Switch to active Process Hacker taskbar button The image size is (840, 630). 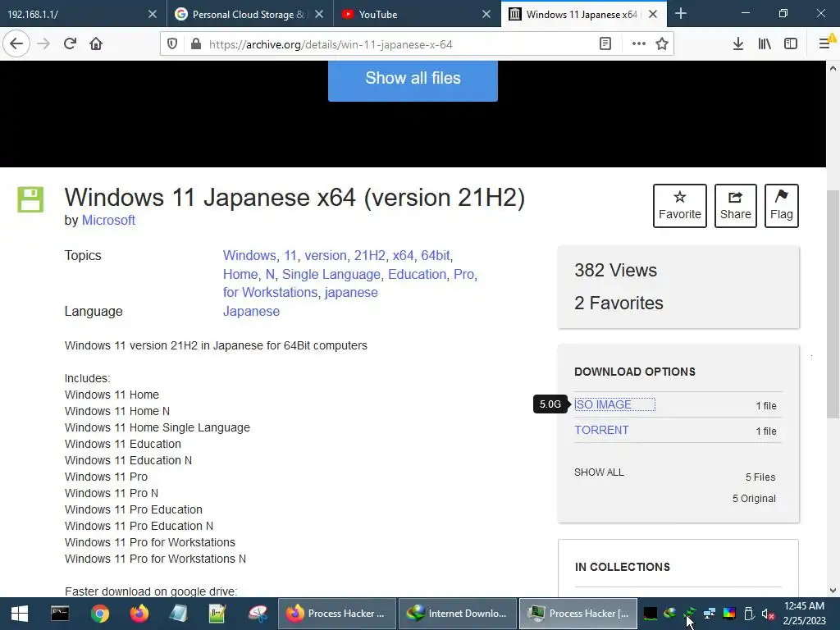[578, 614]
